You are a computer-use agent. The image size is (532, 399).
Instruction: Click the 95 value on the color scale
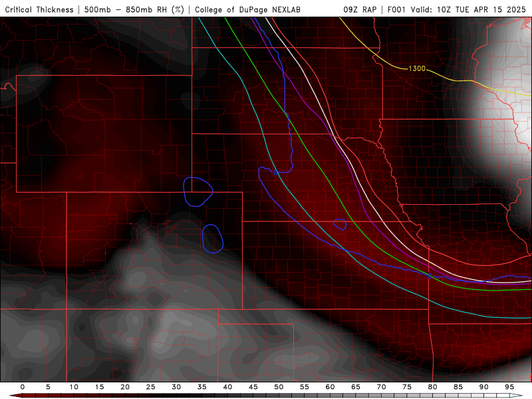tap(509, 387)
